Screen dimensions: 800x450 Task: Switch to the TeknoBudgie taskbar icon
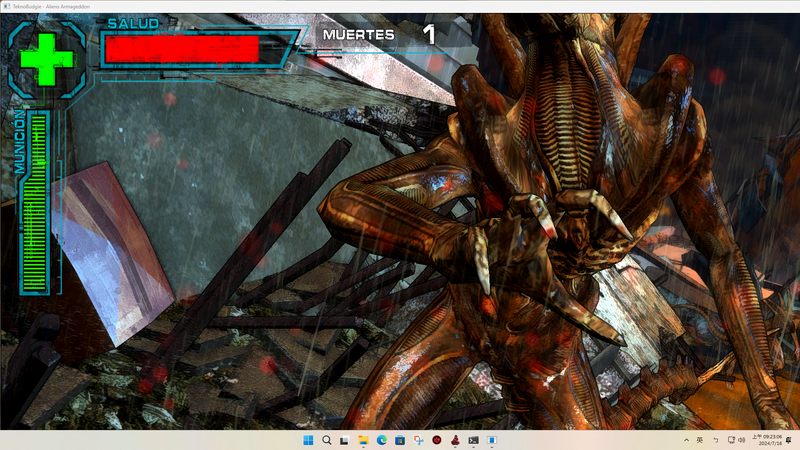pyautogui.click(x=455, y=440)
